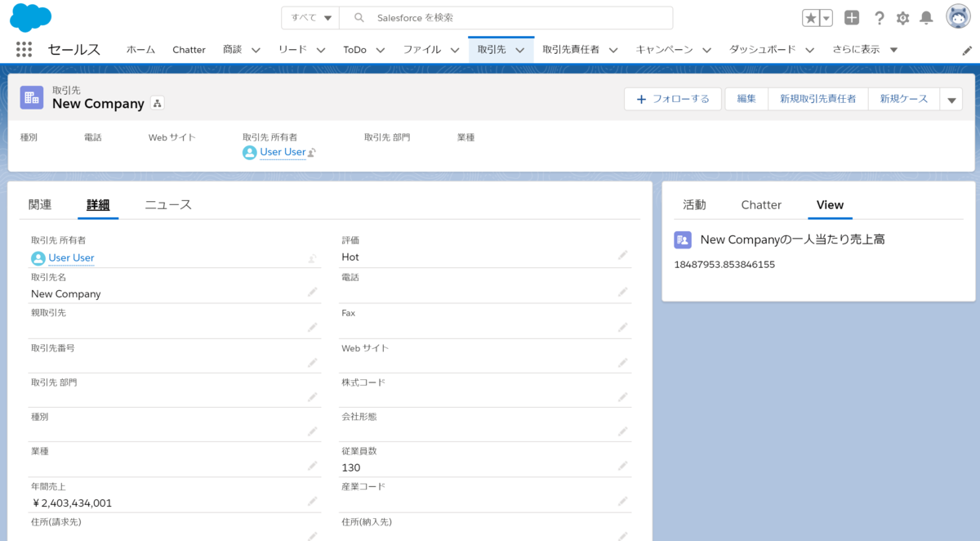Expand the 商談 tab dropdown chevron
The width and height of the screenshot is (980, 541).
tap(256, 50)
